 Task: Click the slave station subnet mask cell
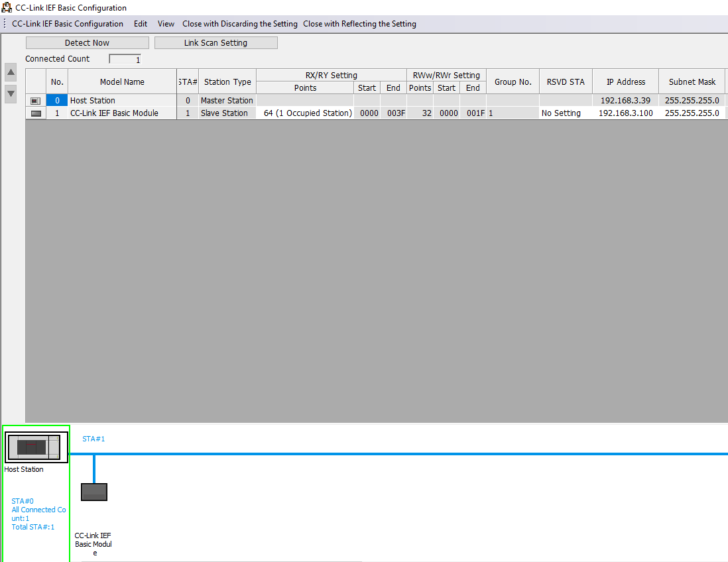click(692, 113)
